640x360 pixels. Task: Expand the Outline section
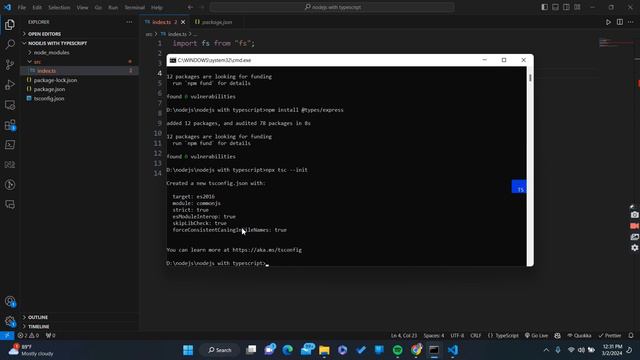[x=80, y=317]
